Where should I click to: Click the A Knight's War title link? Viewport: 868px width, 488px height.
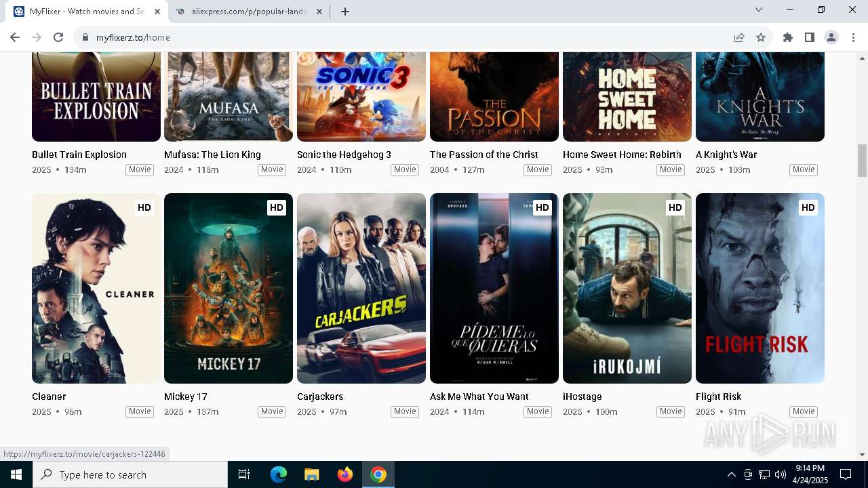[x=726, y=155]
